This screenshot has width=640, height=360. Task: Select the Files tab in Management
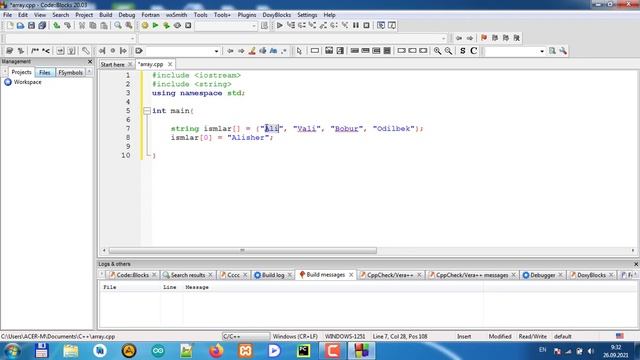(44, 72)
